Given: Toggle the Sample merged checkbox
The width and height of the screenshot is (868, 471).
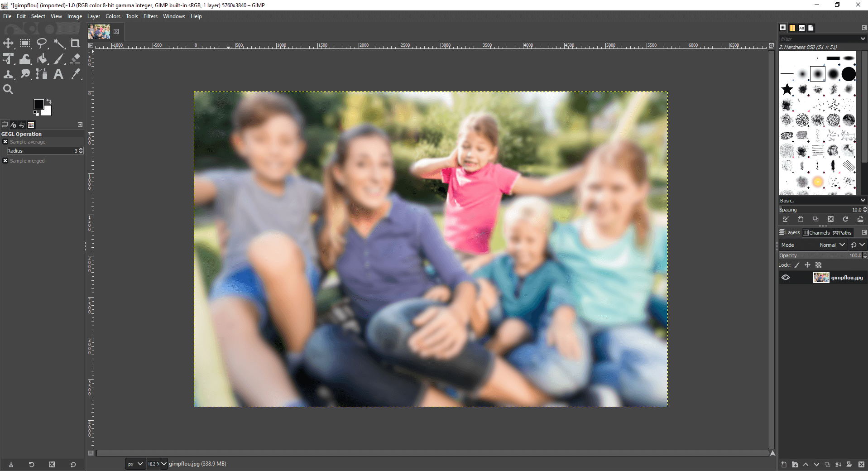Looking at the screenshot, I should [x=5, y=161].
